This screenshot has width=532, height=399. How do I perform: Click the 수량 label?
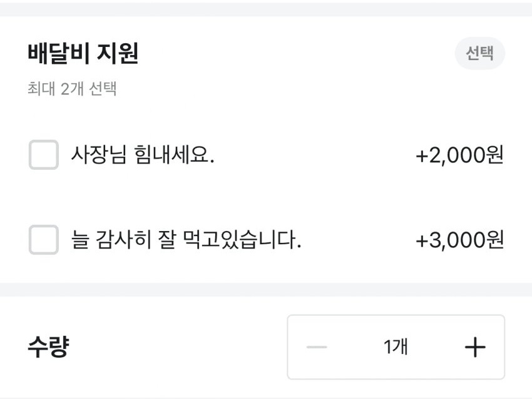coord(48,347)
